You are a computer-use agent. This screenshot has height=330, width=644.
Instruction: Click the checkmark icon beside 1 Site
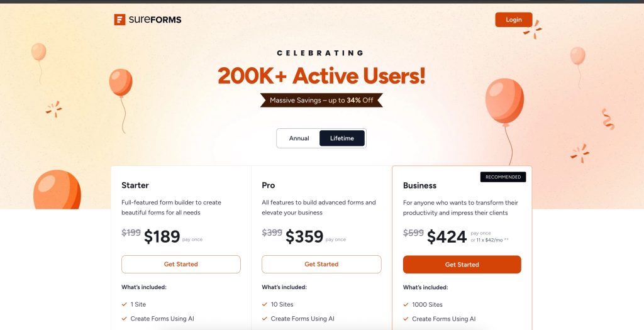[125, 304]
